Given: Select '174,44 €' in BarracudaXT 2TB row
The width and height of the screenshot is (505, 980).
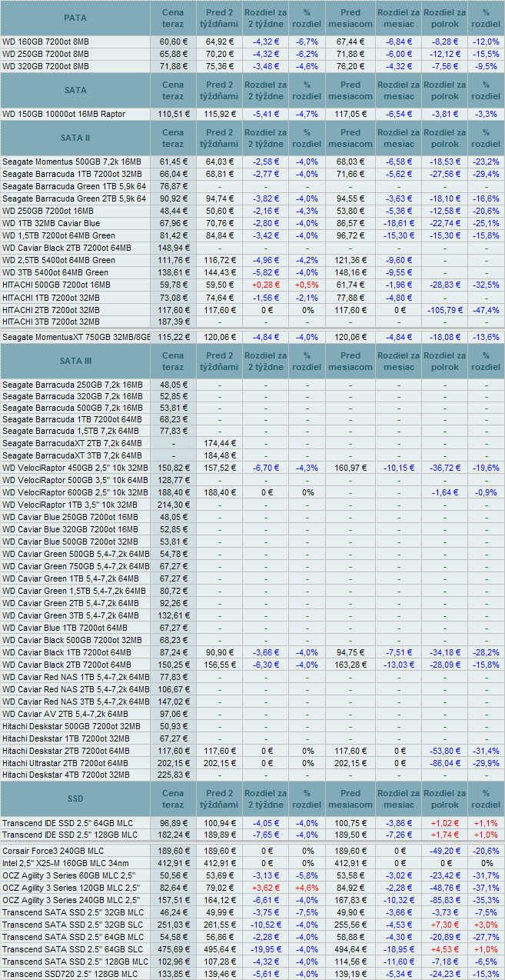Looking at the screenshot, I should click(220, 444).
